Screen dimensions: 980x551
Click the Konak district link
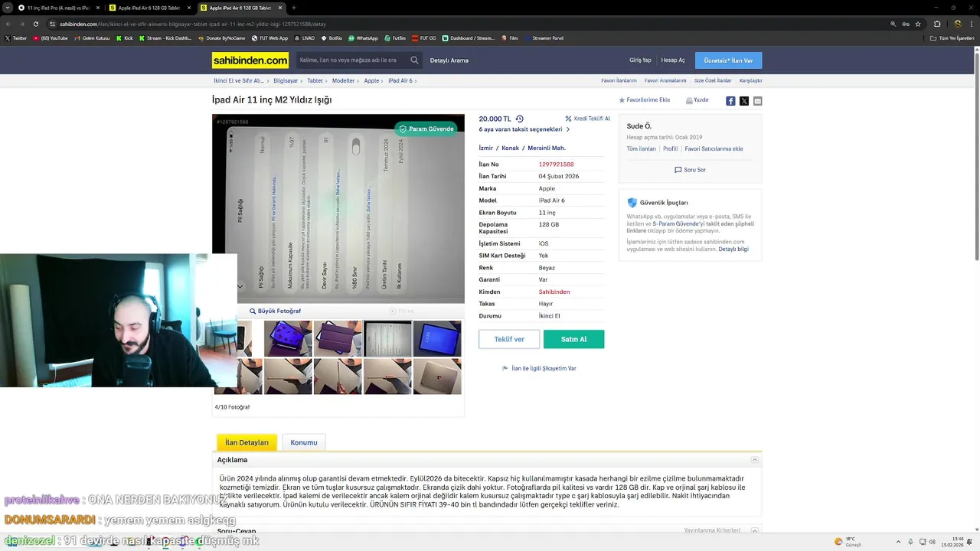[x=511, y=148]
